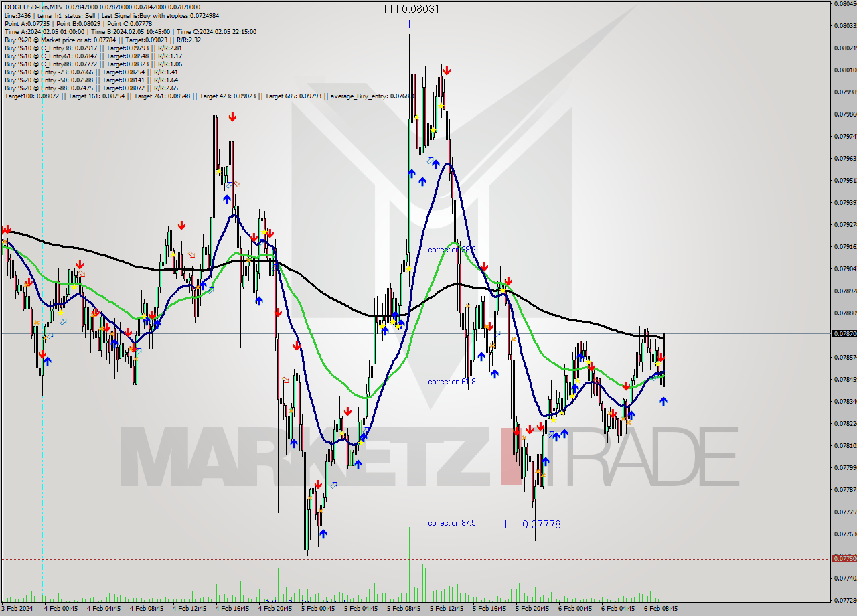Select the 'correction 87.5' label

(x=452, y=523)
